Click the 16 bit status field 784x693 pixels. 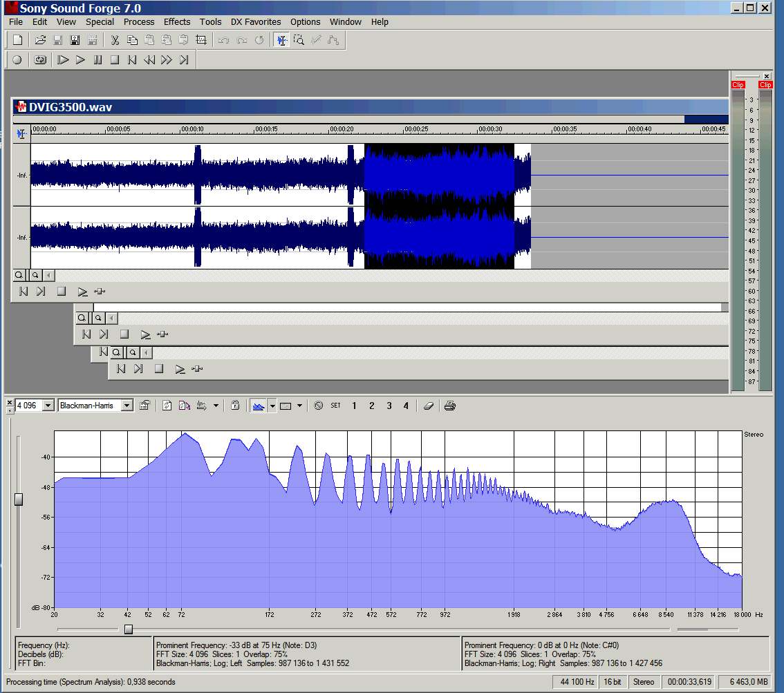pos(612,682)
